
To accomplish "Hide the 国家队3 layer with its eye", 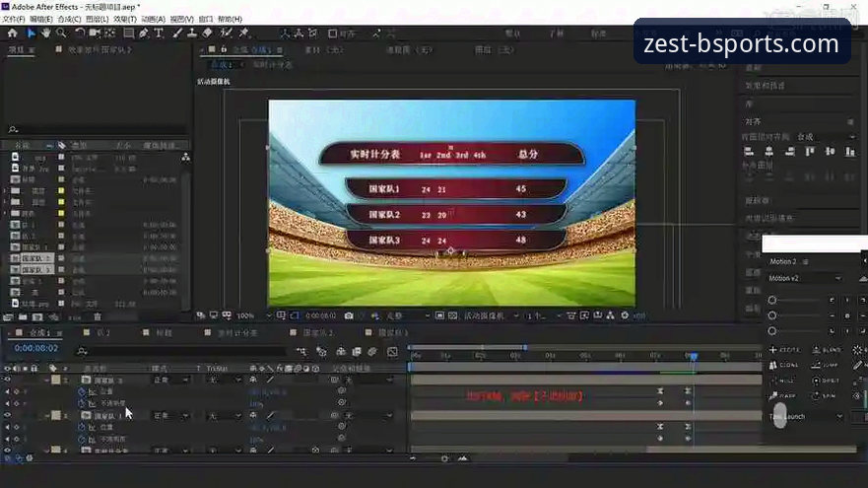I will point(7,380).
